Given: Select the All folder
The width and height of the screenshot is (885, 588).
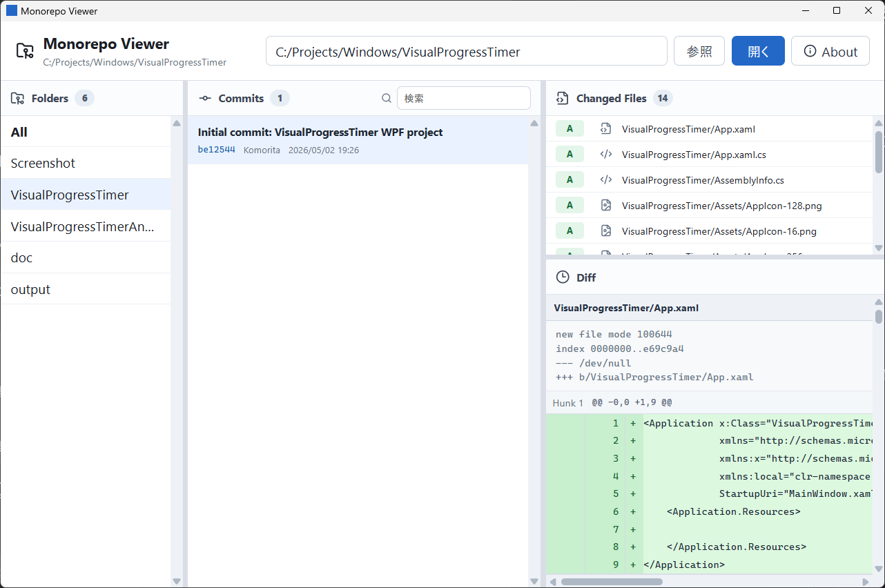Looking at the screenshot, I should (x=86, y=132).
